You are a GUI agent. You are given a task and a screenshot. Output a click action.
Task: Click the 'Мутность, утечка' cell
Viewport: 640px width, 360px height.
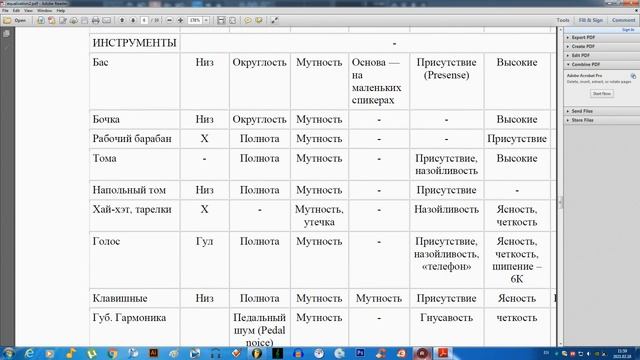tap(319, 216)
